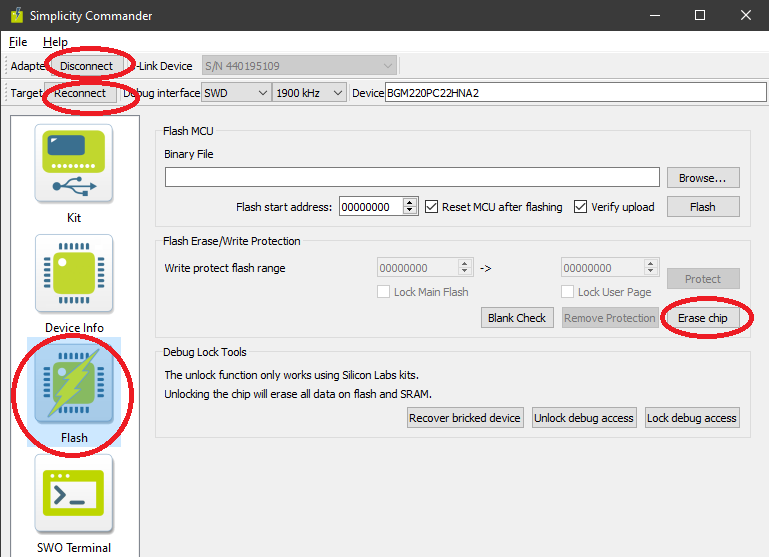Open the File menu
The image size is (769, 557).
(x=18, y=42)
